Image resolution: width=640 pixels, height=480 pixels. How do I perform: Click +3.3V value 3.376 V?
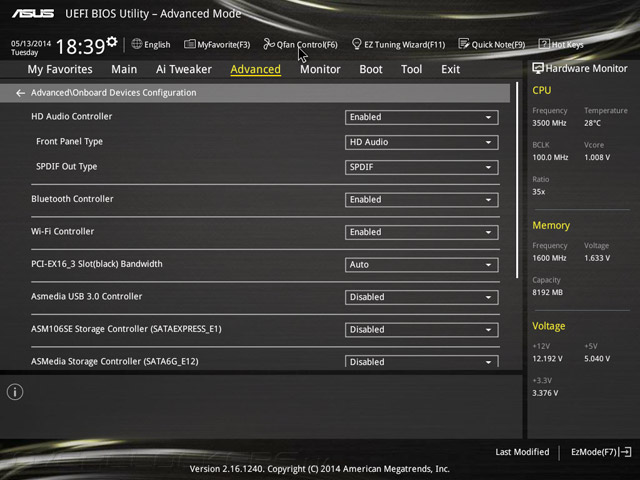pos(545,393)
